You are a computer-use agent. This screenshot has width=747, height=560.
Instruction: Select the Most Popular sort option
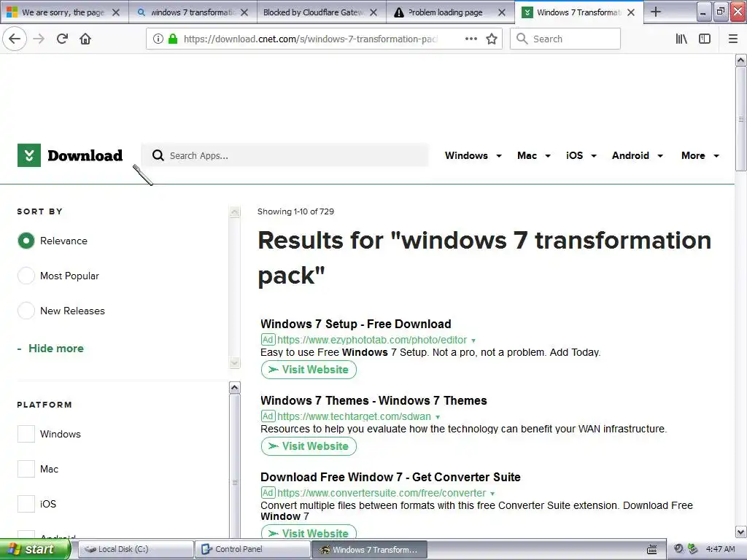coord(26,276)
